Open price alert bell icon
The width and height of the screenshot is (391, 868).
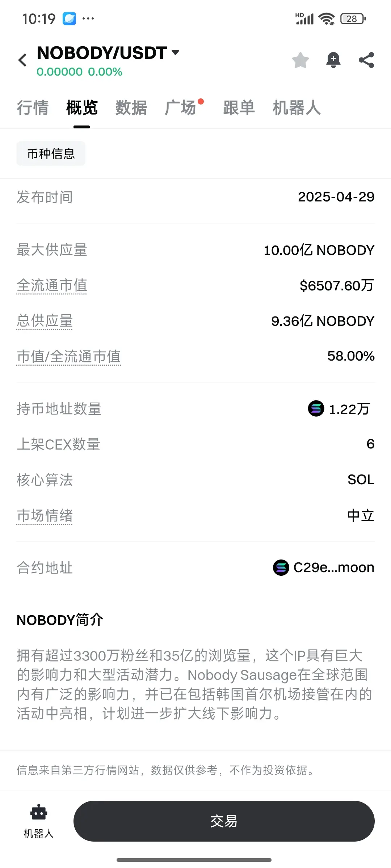tap(333, 60)
